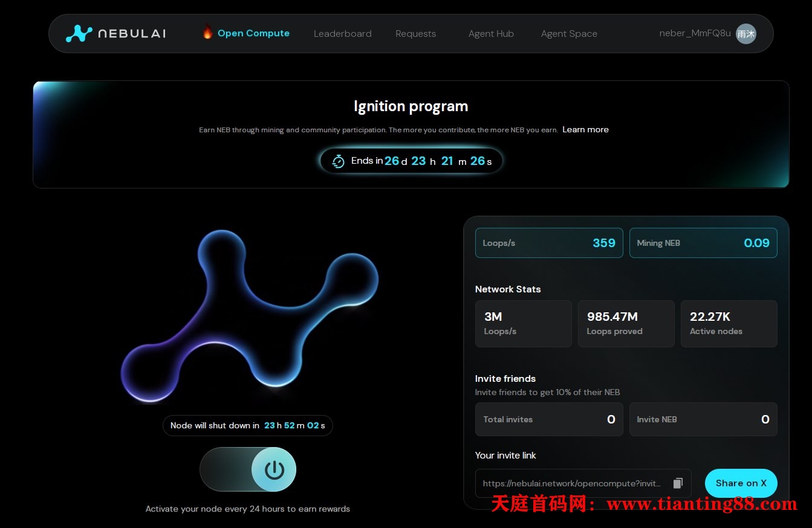The height and width of the screenshot is (528, 812).
Task: Click the Node will shut down timer
Action: [x=248, y=425]
